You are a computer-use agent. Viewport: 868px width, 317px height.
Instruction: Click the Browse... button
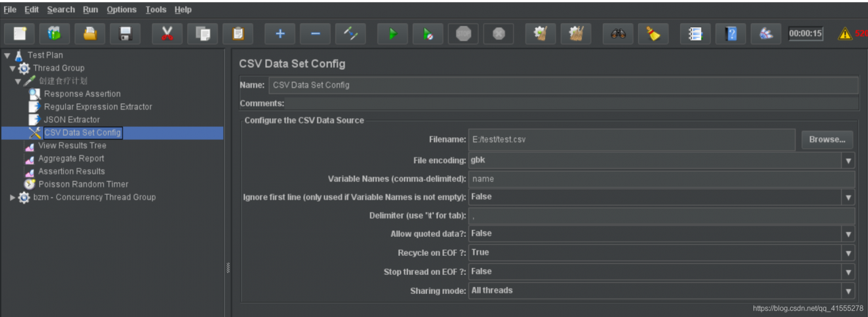827,140
